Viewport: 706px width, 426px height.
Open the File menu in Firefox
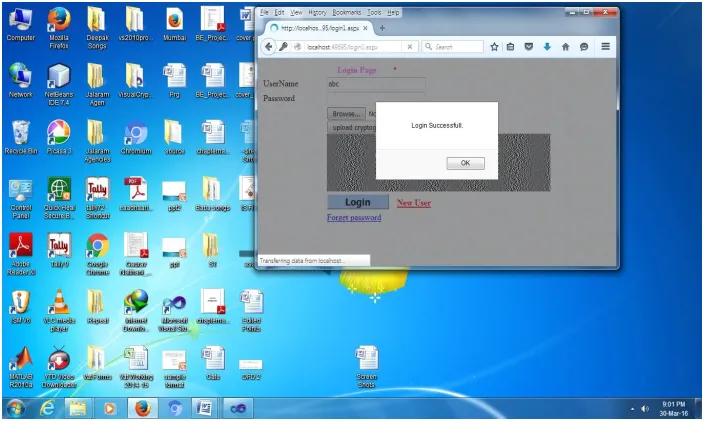pos(264,13)
